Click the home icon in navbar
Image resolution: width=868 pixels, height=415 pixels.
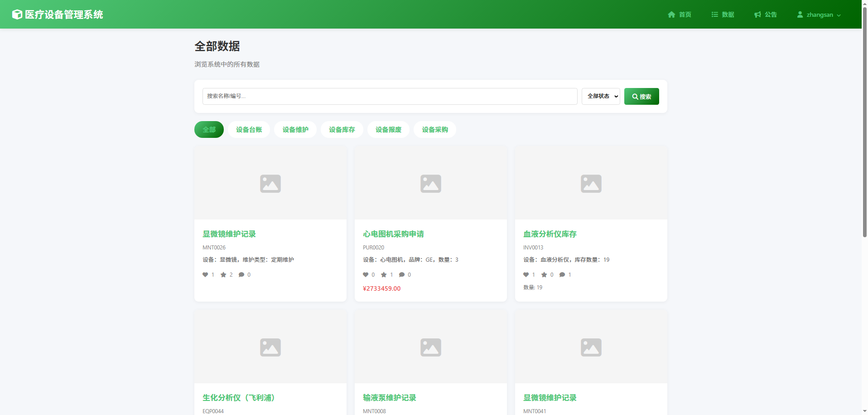click(671, 15)
